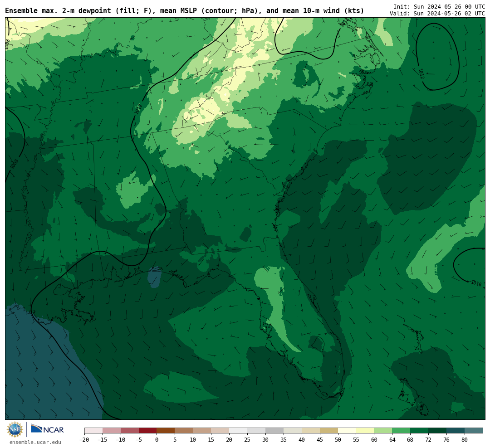Click the 35 colorbar tick label
Viewport: 490px width, 448px height.
pyautogui.click(x=284, y=439)
